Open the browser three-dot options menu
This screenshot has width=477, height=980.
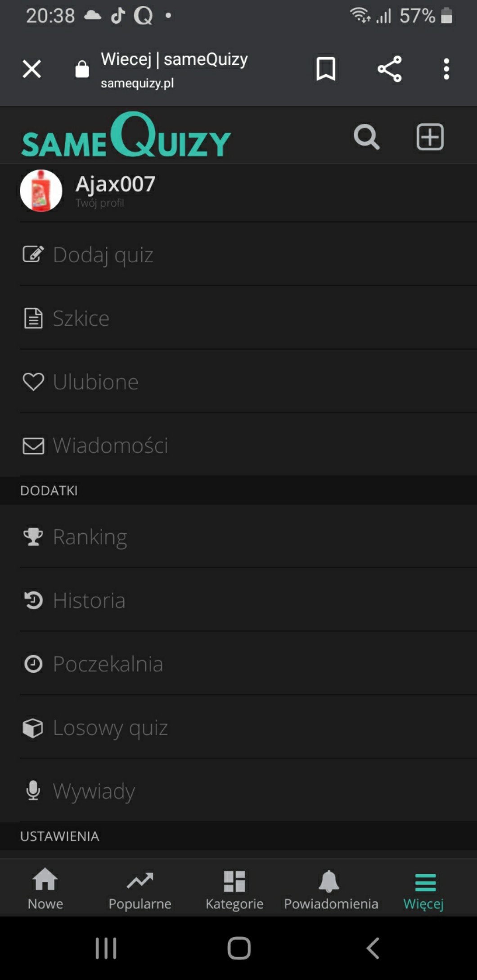point(446,69)
